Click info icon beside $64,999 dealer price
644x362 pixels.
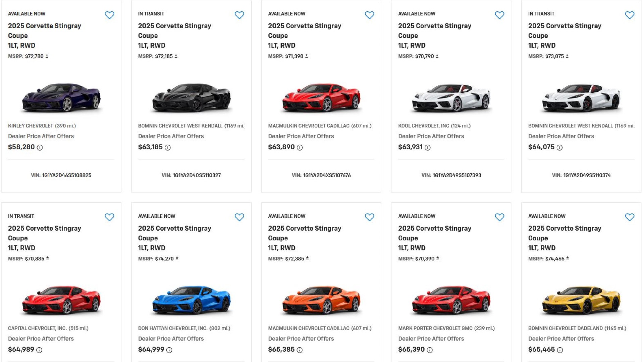point(169,350)
